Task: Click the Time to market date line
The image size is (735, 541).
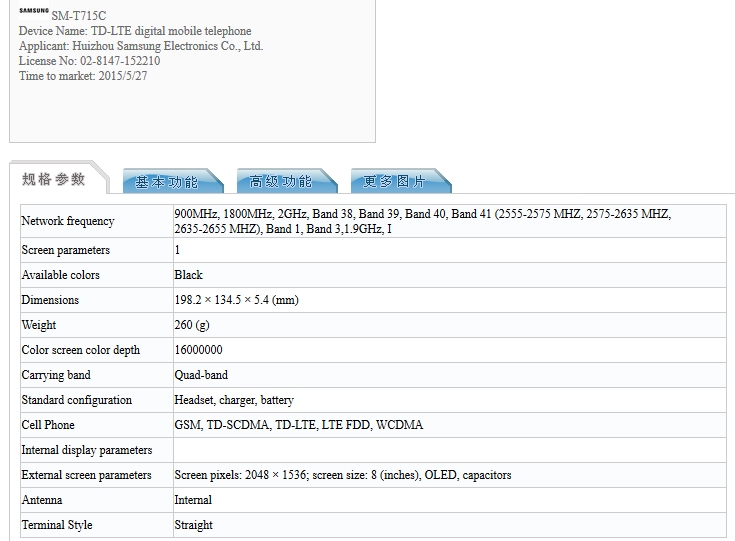Action: (x=82, y=76)
